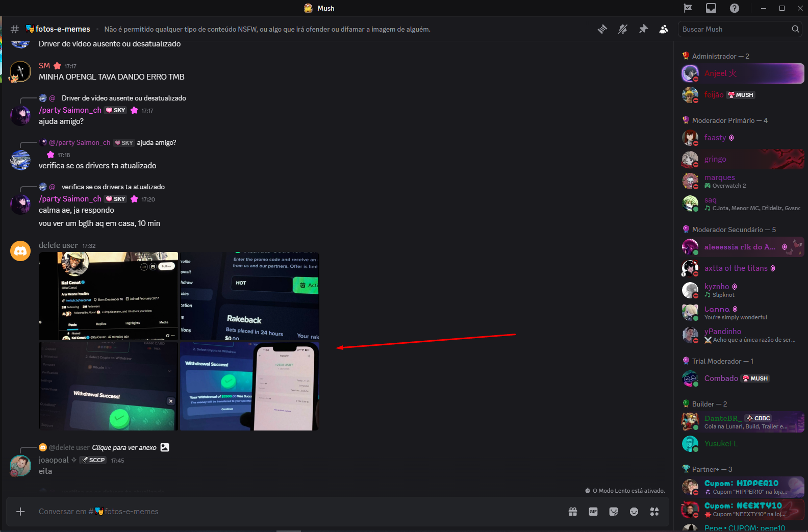Click the channel topic about NSFW content
This screenshot has width=808, height=532.
267,29
